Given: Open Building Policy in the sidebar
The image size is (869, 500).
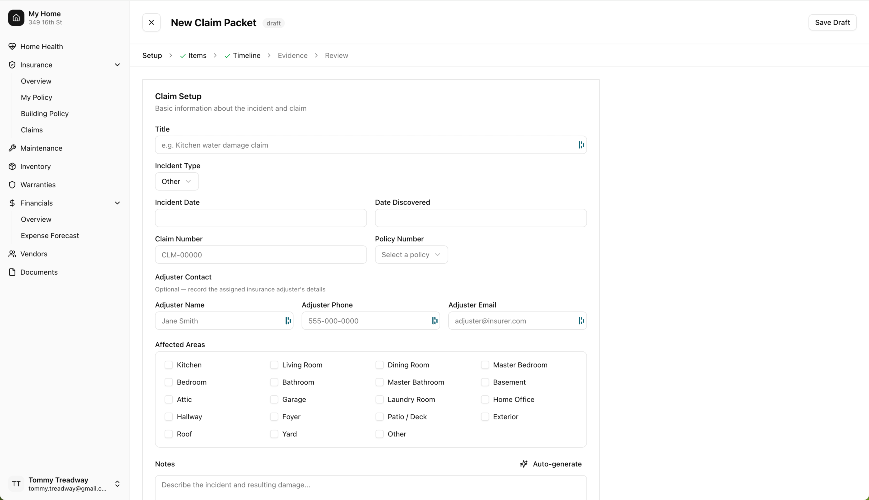Looking at the screenshot, I should coord(44,113).
